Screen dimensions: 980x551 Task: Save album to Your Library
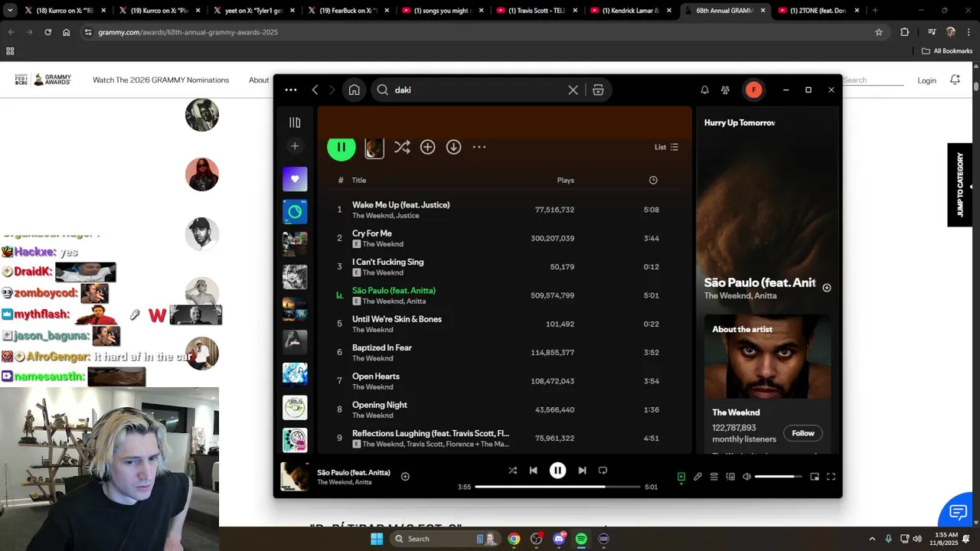point(427,147)
